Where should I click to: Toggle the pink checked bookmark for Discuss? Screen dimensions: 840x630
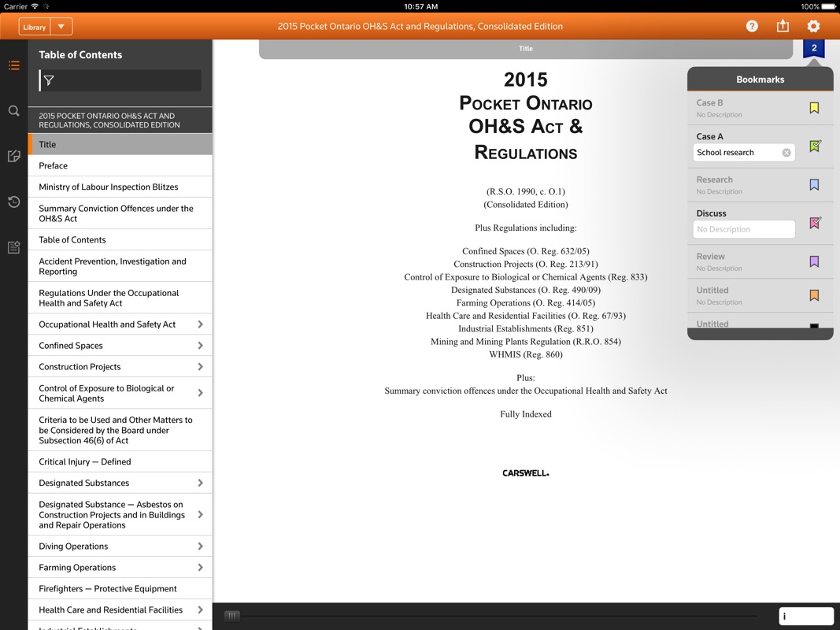[815, 223]
